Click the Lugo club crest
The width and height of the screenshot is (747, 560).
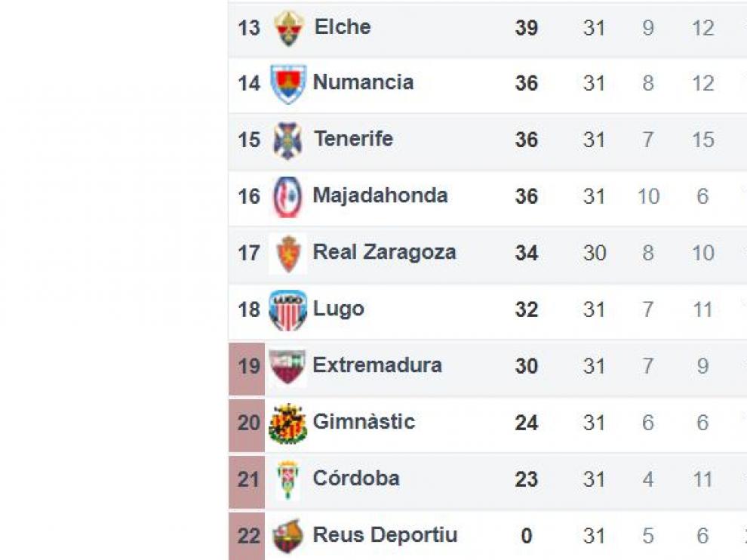coord(287,310)
